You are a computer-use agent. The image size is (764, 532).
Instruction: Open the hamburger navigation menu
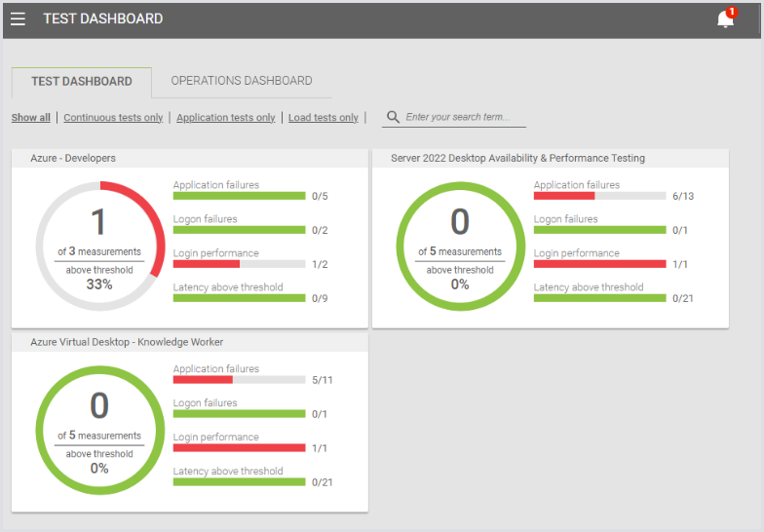coord(18,19)
